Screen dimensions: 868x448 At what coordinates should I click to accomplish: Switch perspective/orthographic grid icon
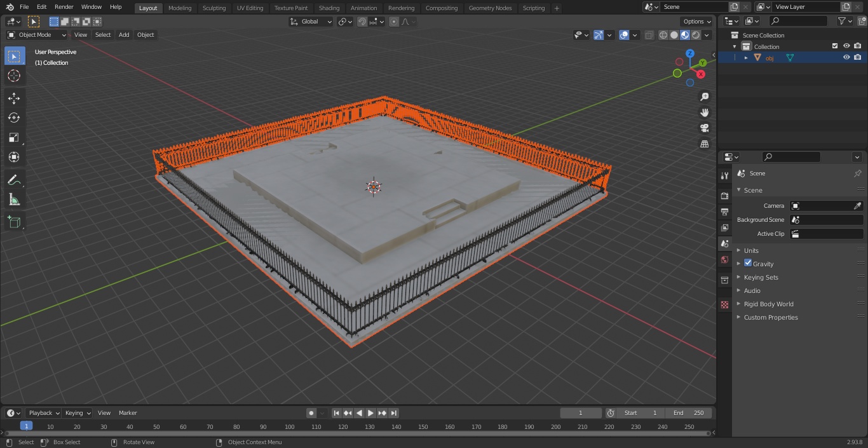tap(704, 144)
